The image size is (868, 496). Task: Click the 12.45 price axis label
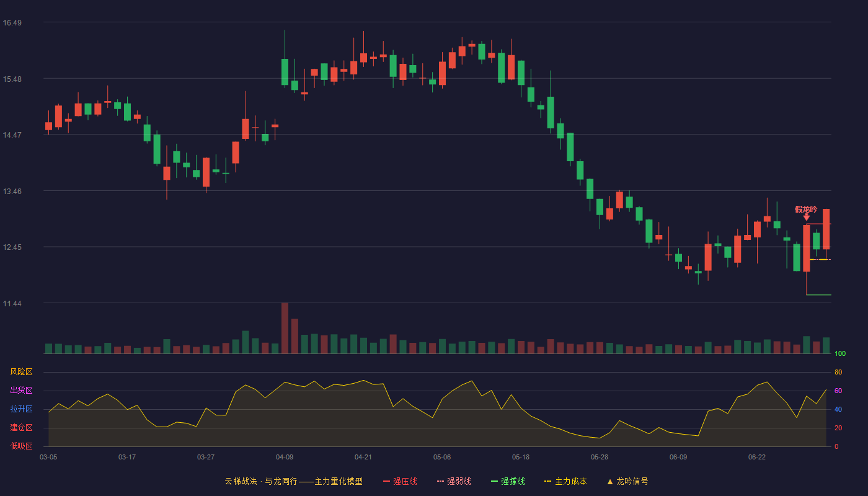[12, 247]
